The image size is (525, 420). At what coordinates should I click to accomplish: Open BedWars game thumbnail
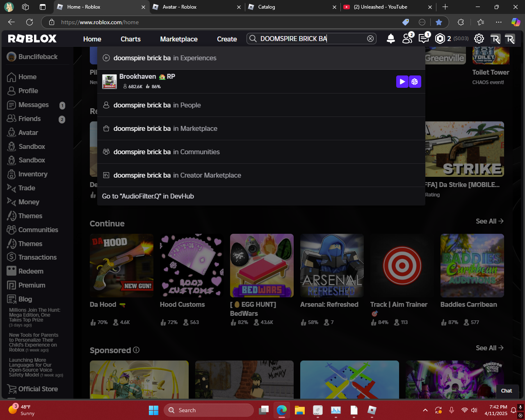[262, 265]
